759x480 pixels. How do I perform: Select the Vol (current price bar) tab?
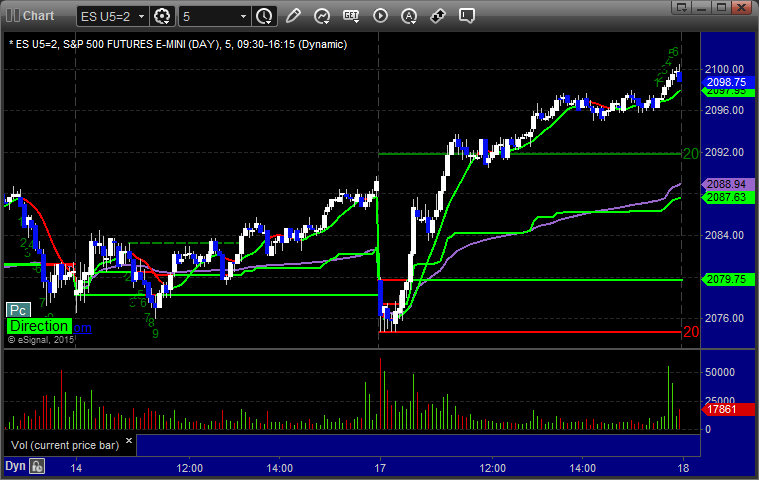click(x=65, y=445)
